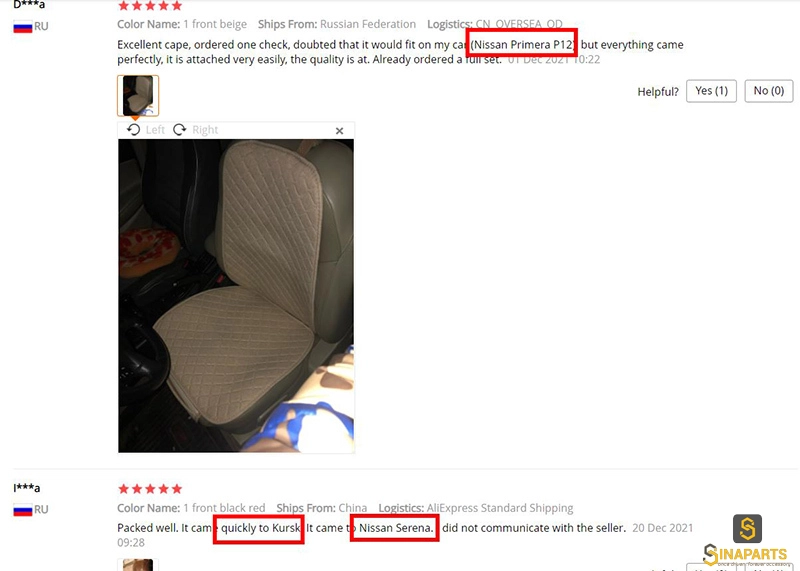Click the five-star rating of first review
This screenshot has width=800, height=571.
(x=150, y=6)
